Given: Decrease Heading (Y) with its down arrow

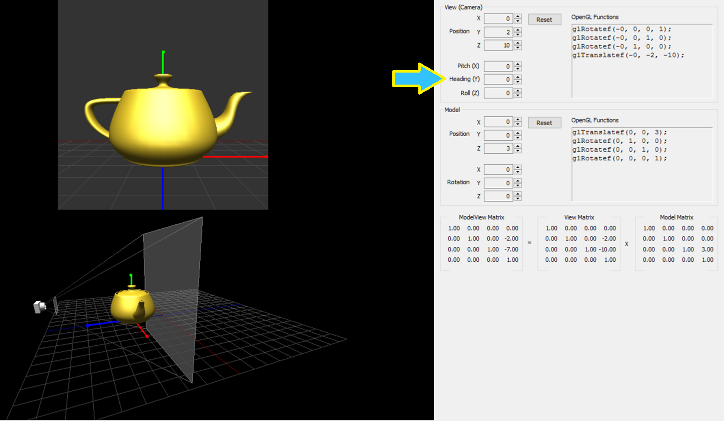Looking at the screenshot, I should pyautogui.click(x=518, y=82).
